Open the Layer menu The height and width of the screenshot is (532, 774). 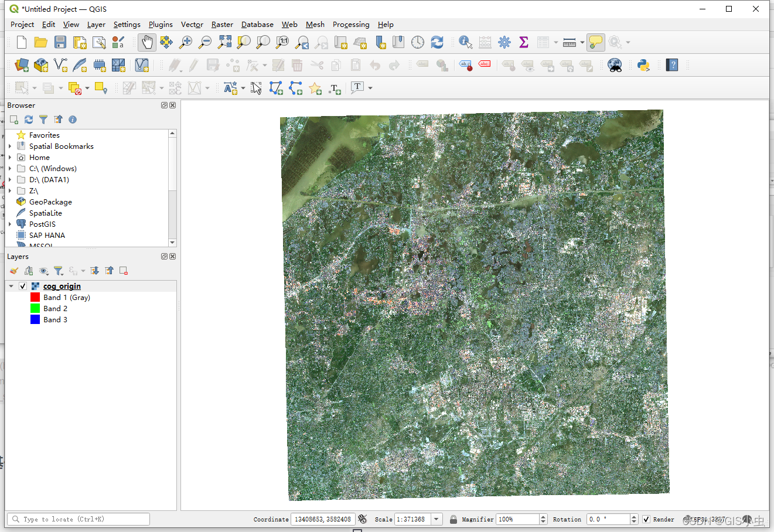96,25
